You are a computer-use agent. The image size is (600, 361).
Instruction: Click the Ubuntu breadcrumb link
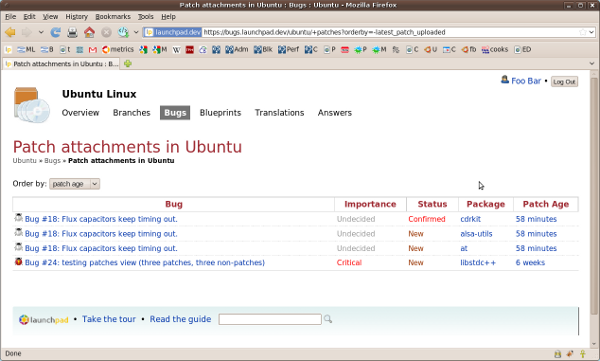click(24, 160)
